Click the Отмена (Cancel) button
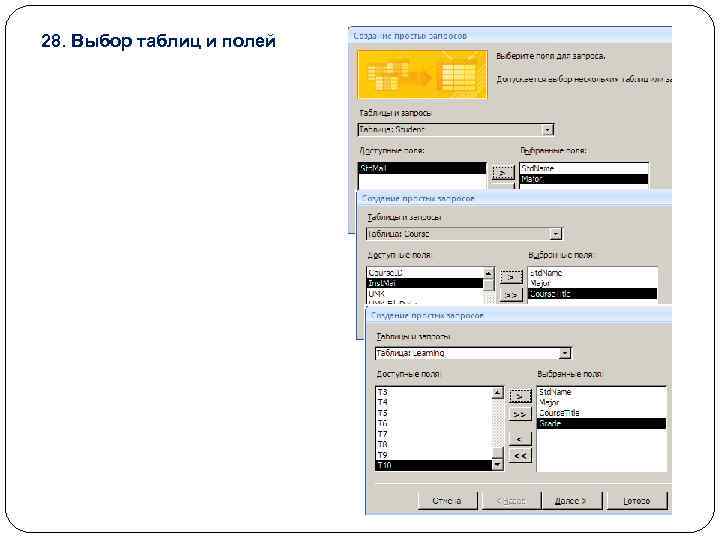Image resolution: width=720 pixels, height=540 pixels. pos(447,501)
